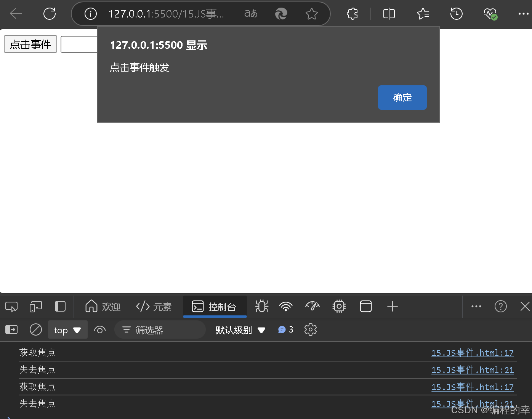Image resolution: width=532 pixels, height=419 pixels.
Task: Open the 3 issues badge
Action: 286,329
